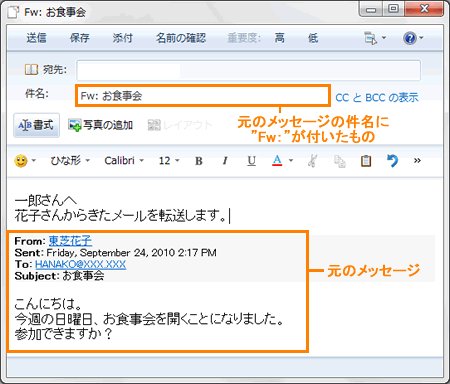Open the smiley emoticon picker

pos(21,161)
